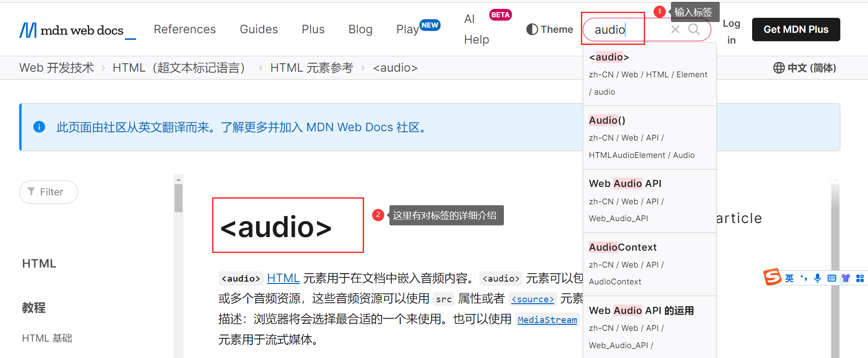Click the Filter funnel icon

coord(31,192)
